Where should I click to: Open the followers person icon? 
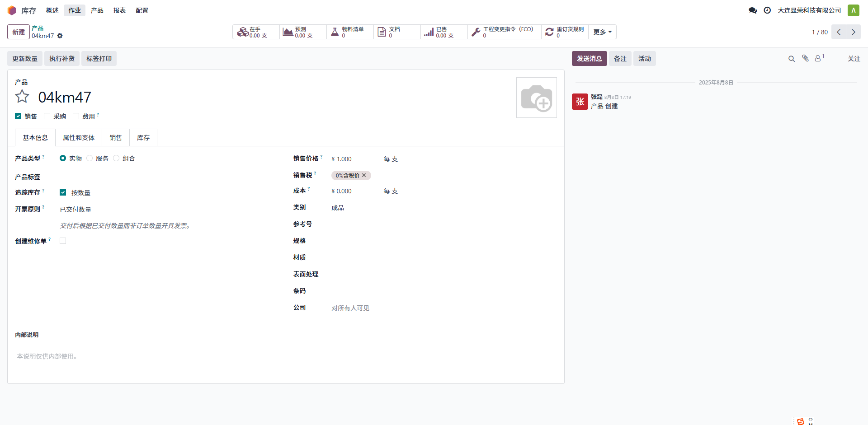[x=818, y=59]
